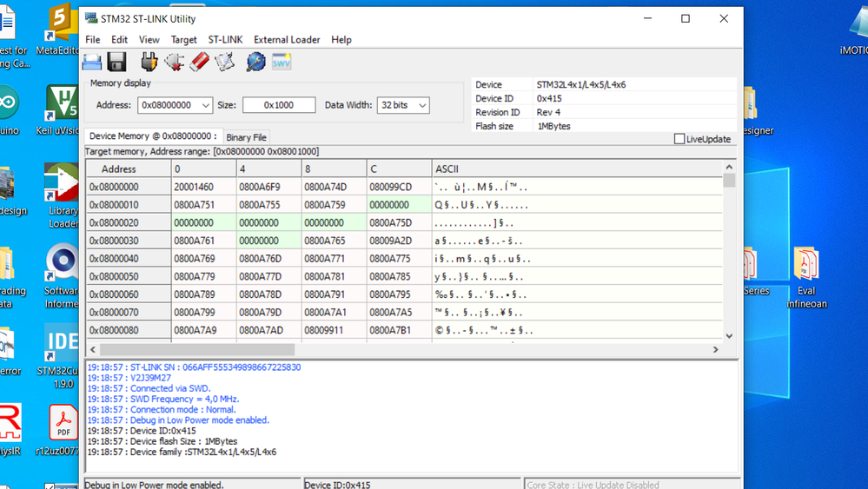Select cell value 080099CD

(x=399, y=187)
